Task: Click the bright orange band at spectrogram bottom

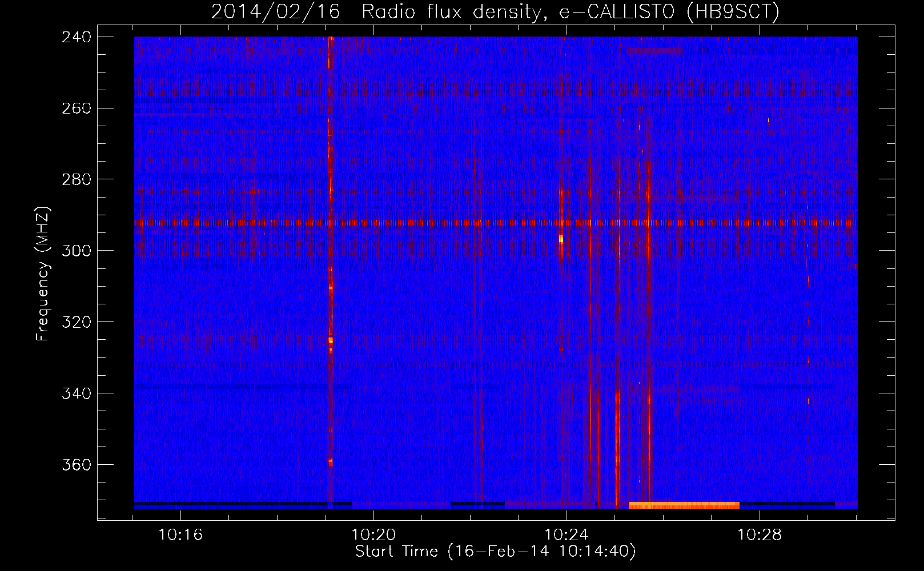Action: coord(684,505)
